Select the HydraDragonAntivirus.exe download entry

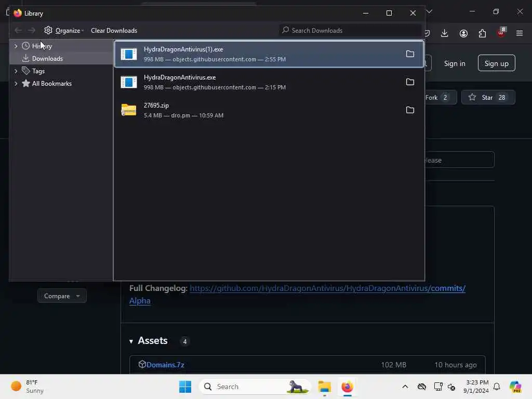tap(269, 82)
